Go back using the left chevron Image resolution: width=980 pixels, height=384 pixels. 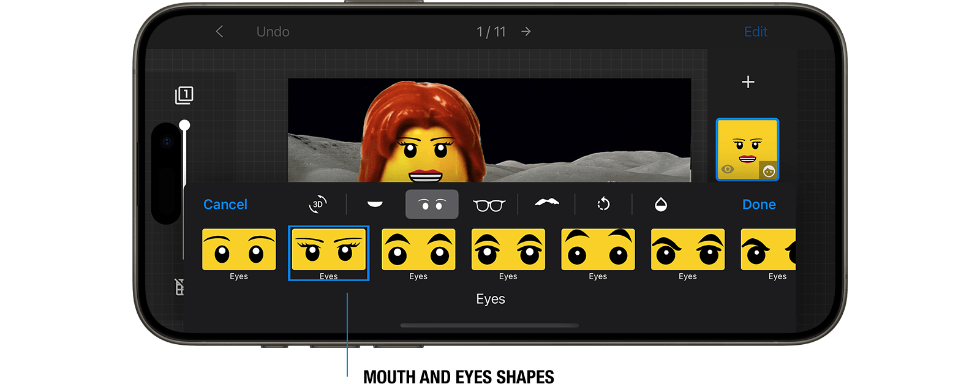219,32
